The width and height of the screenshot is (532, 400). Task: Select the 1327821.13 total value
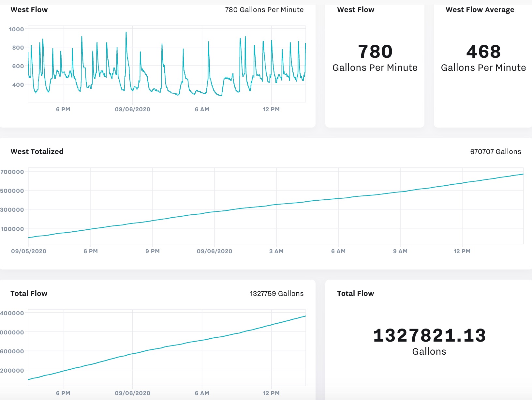tap(429, 335)
